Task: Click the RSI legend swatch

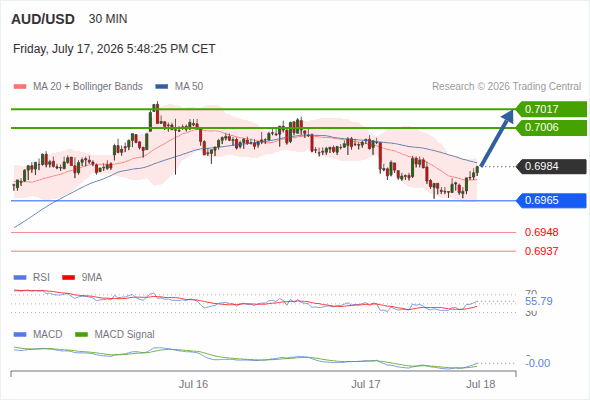Action: 20,278
